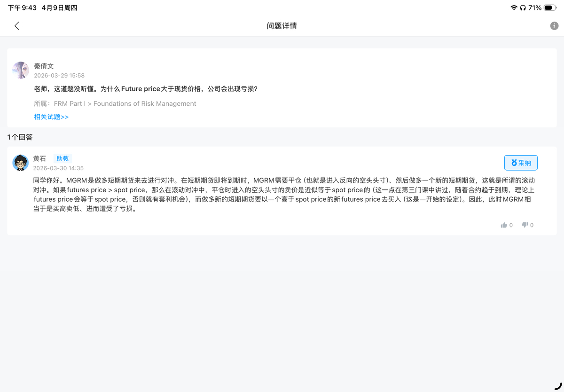Tap the battery indicator showing 71%

click(542, 8)
